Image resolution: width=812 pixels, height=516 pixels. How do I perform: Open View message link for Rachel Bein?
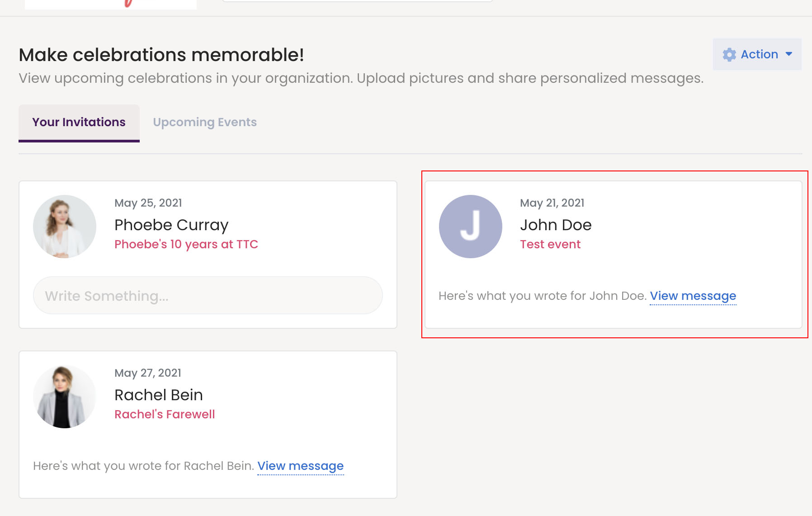[x=300, y=466]
